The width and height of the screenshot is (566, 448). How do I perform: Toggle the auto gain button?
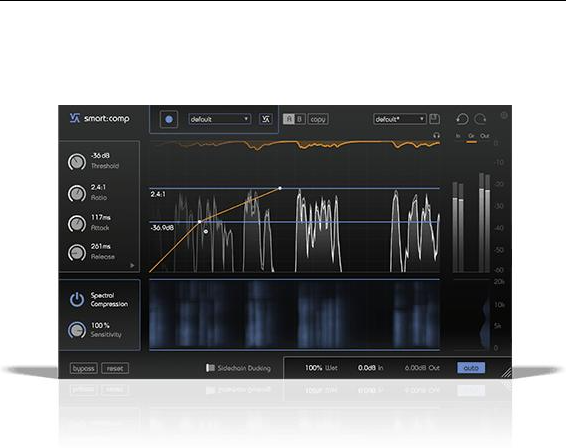tap(471, 368)
